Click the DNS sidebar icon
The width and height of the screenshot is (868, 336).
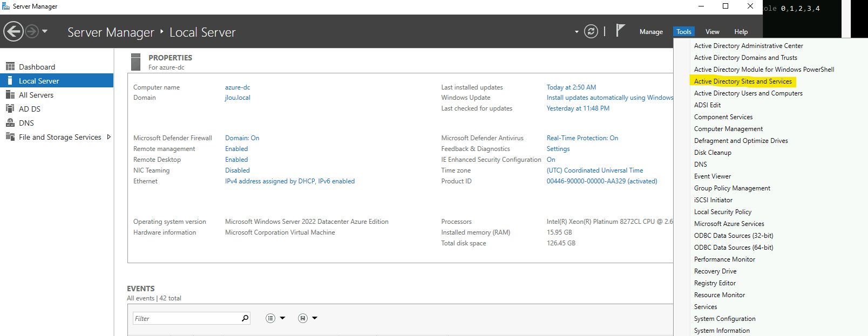pyautogui.click(x=10, y=122)
